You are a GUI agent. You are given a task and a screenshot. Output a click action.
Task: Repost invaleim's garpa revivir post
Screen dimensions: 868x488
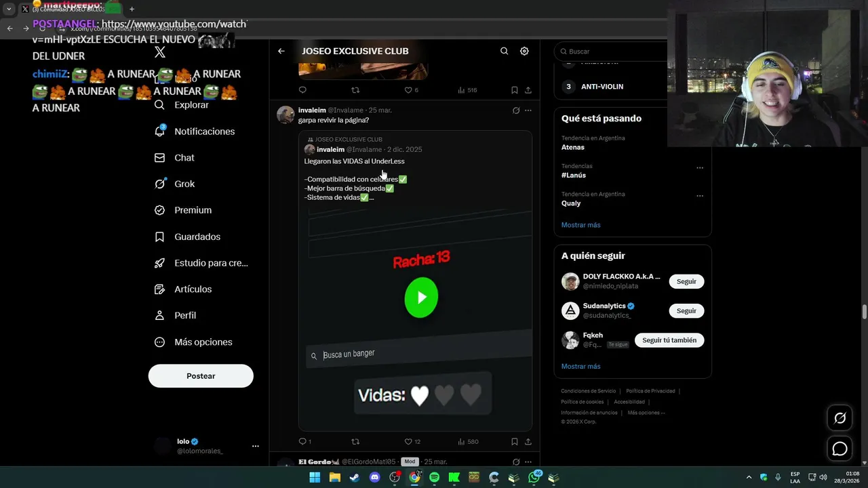355,442
